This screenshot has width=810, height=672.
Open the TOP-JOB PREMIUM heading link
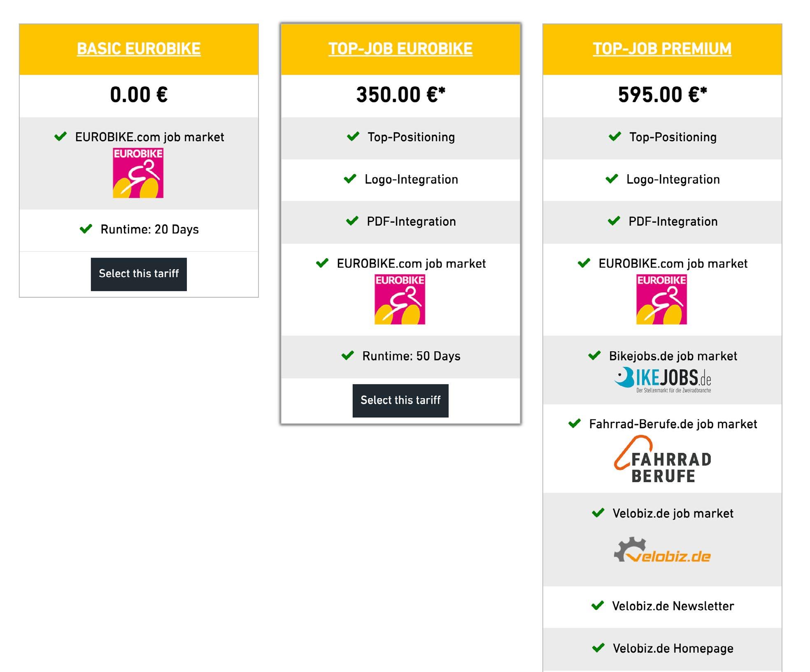click(x=662, y=49)
